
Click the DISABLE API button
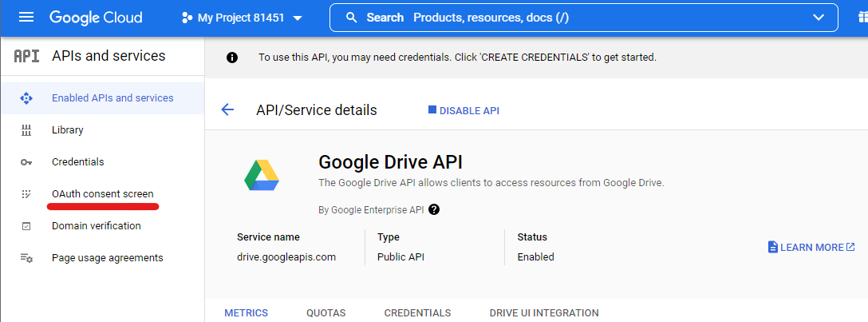click(x=464, y=110)
